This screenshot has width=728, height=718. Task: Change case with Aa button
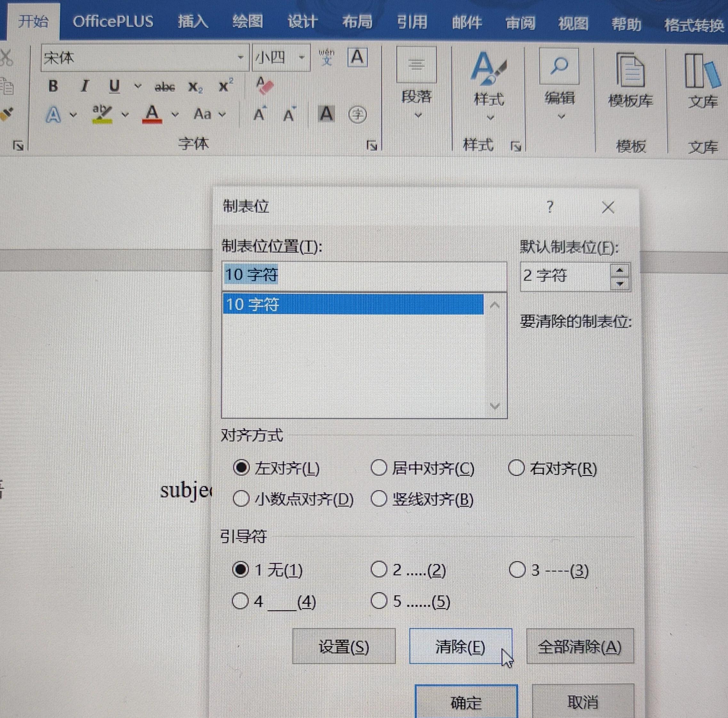point(202,114)
